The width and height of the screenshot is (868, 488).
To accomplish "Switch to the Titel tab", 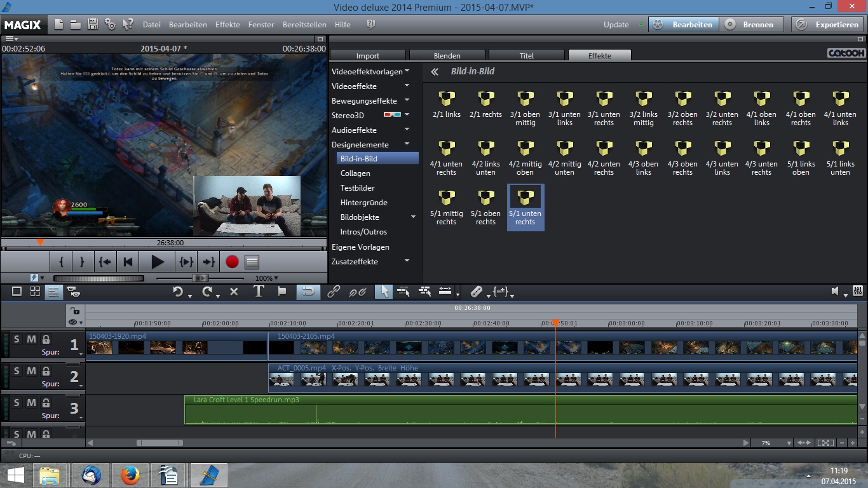I will 527,55.
